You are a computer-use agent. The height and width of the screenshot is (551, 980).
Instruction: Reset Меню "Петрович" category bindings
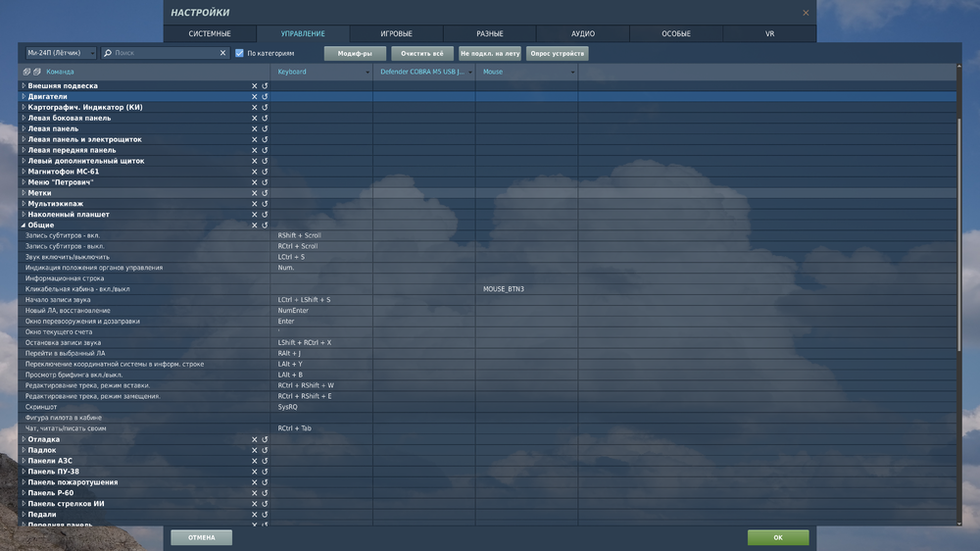(x=265, y=182)
